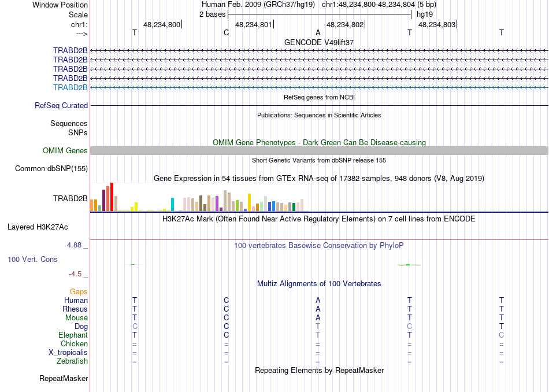Screen dimensions: 549x392
Task: Click base C in the Human alignment row
Action: 226,300
